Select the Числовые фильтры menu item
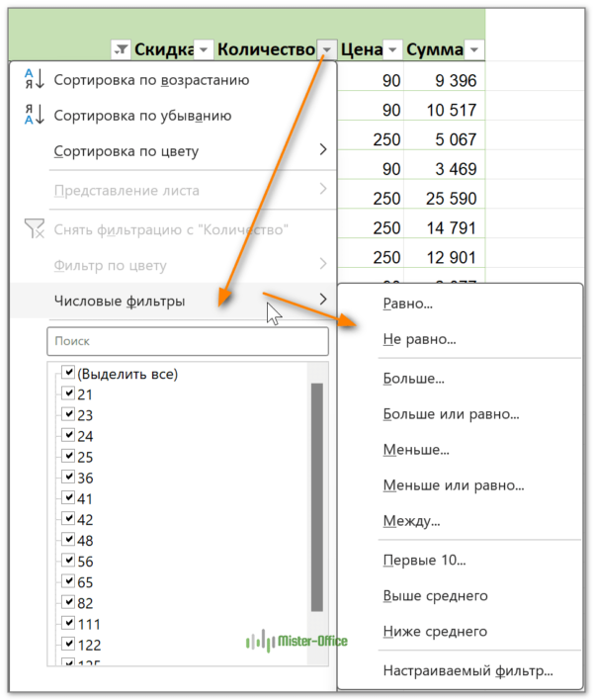Image resolution: width=593 pixels, height=700 pixels. [x=119, y=301]
